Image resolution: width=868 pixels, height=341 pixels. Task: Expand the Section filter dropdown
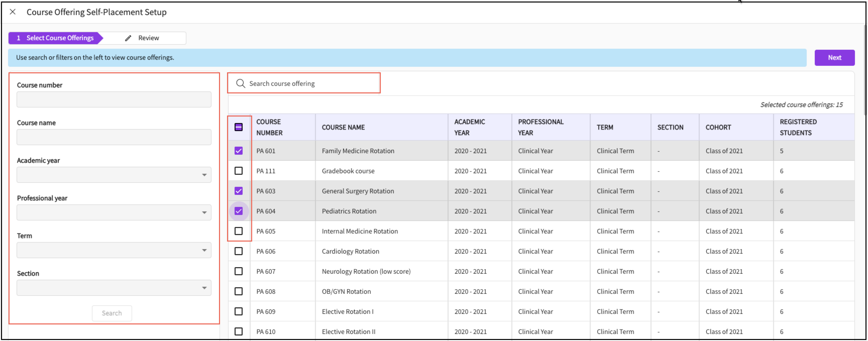(x=114, y=288)
